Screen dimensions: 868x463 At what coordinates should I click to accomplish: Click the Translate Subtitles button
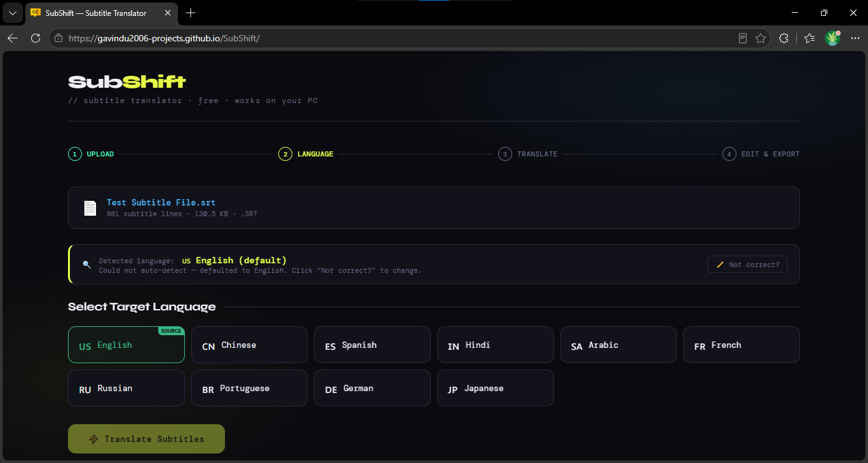146,439
